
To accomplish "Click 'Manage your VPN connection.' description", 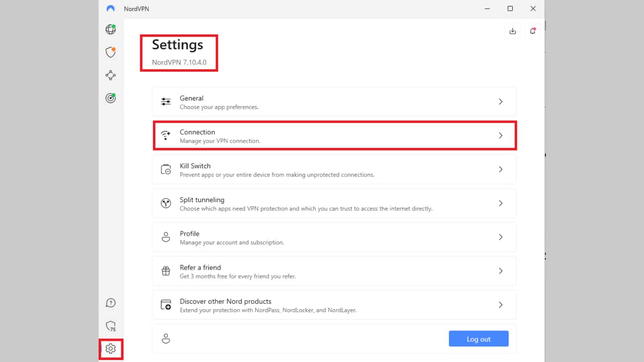I will [x=220, y=141].
